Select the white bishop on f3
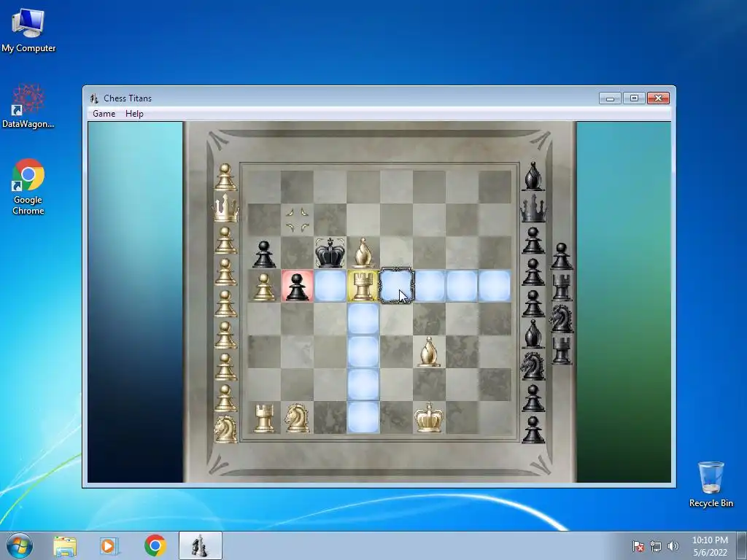 (429, 351)
